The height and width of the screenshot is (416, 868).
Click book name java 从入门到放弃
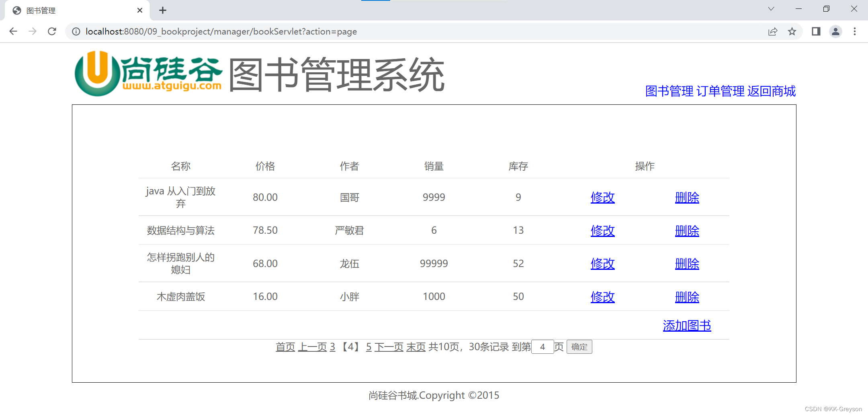click(181, 197)
